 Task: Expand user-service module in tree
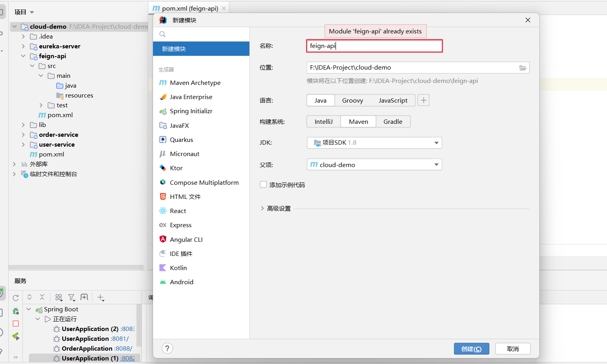[23, 144]
